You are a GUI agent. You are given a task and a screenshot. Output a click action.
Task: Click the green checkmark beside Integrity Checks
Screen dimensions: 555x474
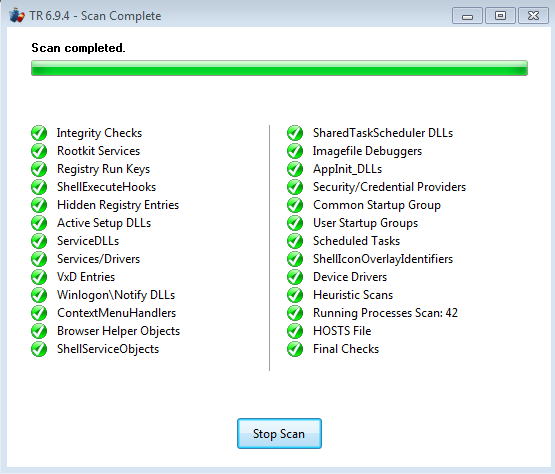tap(39, 133)
